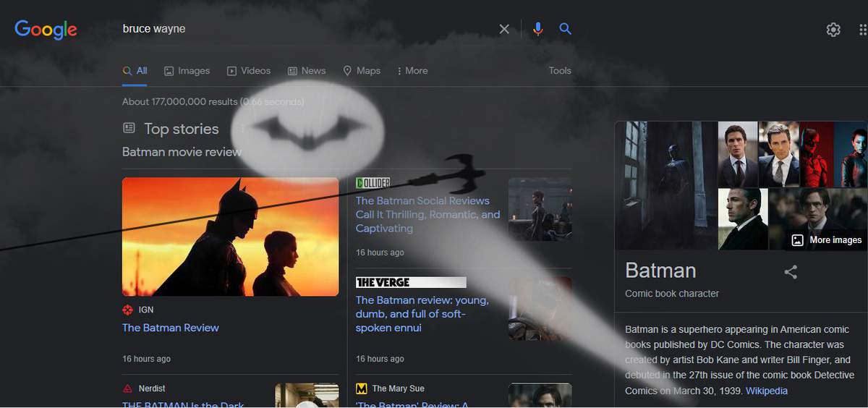This screenshot has width=868, height=408.
Task: Select the All results tab
Action: (135, 71)
